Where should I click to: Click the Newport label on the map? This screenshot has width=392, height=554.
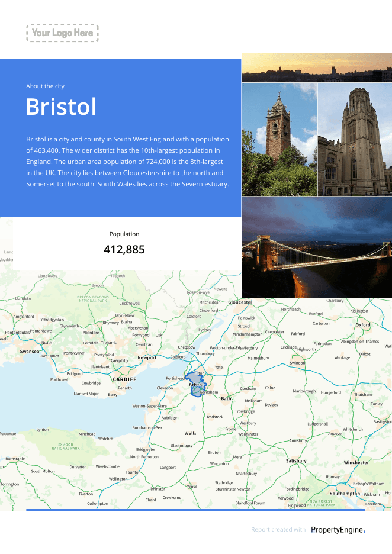click(147, 357)
